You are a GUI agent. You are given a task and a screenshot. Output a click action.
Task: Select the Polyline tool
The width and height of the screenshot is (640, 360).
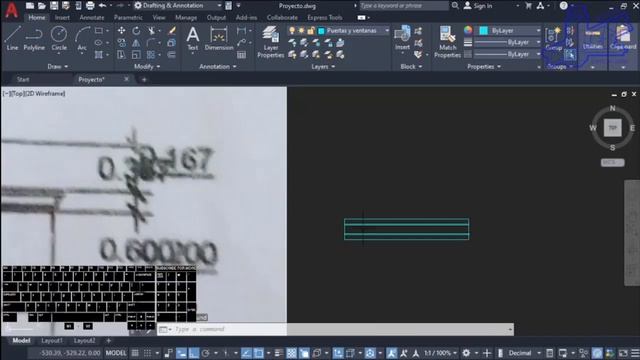[x=34, y=38]
